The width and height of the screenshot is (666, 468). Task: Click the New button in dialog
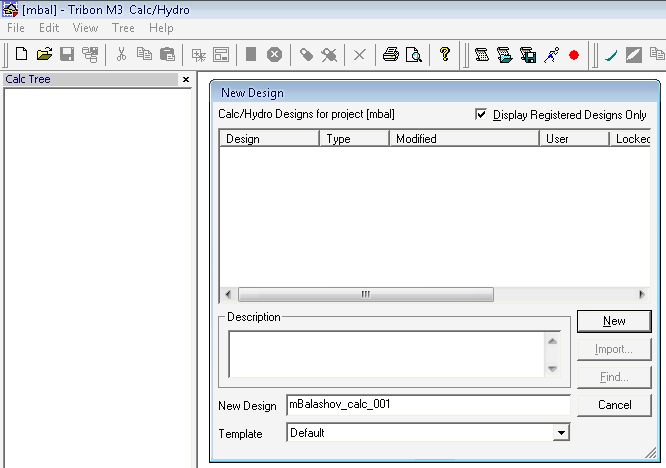pos(614,321)
